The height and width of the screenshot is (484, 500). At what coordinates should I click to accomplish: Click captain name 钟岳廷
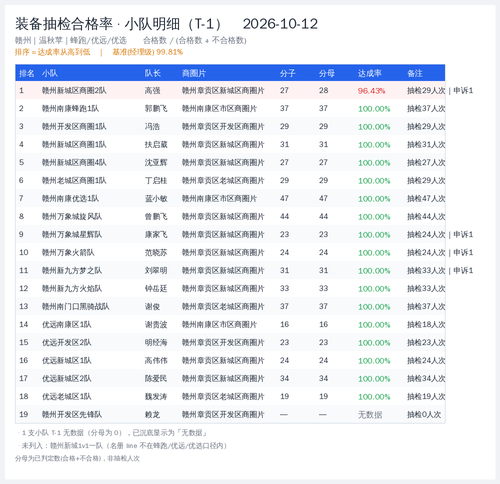156,289
